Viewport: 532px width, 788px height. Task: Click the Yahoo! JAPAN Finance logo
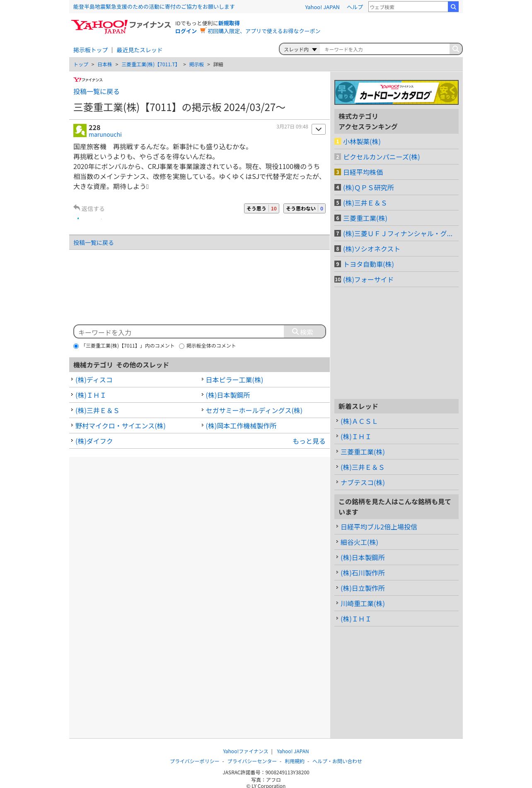coord(121,27)
